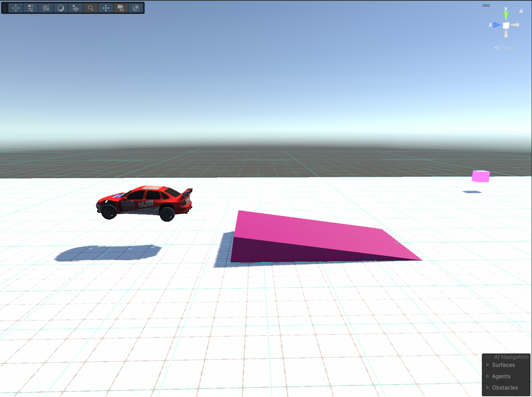Click the AI Navigation panel header

click(x=511, y=357)
